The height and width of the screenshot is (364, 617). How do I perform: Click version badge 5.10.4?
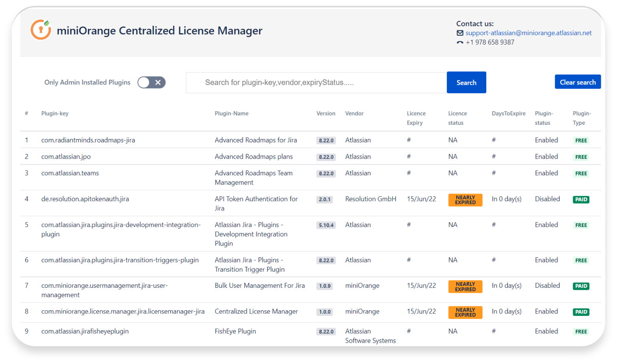[326, 225]
